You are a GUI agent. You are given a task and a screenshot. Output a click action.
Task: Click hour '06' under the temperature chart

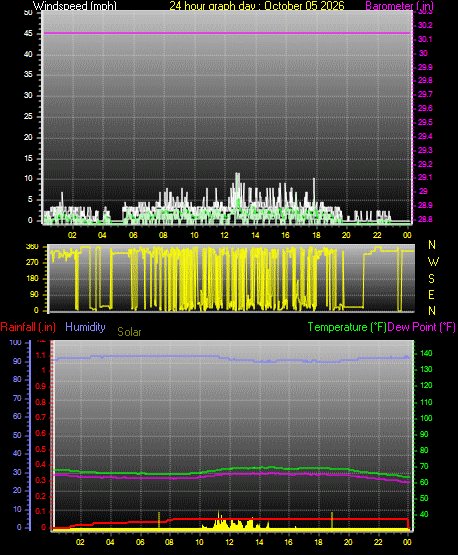(140, 542)
